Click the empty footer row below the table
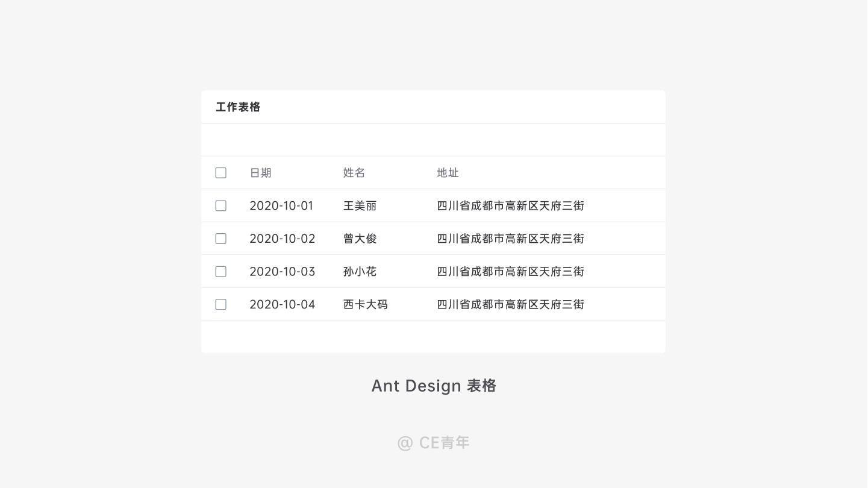The height and width of the screenshot is (488, 868). [433, 336]
